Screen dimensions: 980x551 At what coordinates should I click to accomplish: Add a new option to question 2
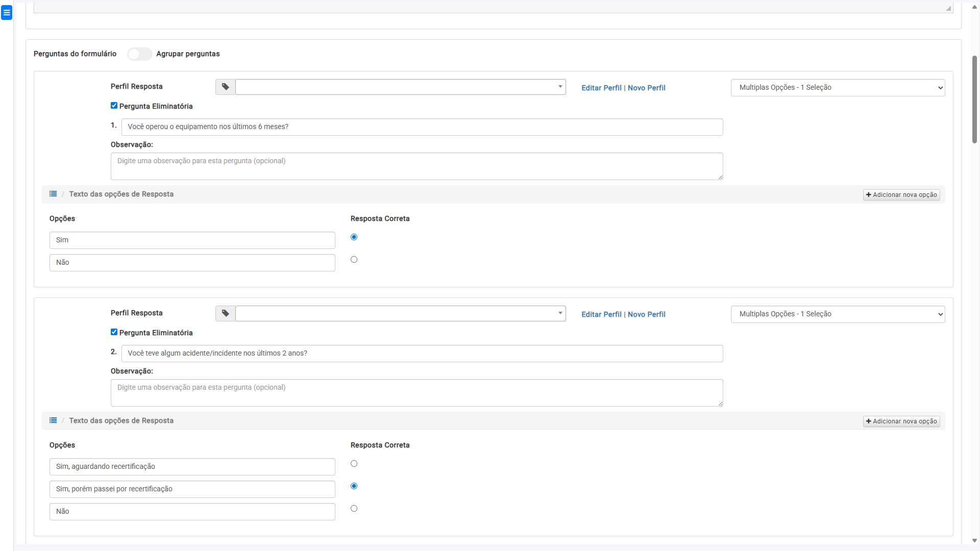tap(901, 421)
